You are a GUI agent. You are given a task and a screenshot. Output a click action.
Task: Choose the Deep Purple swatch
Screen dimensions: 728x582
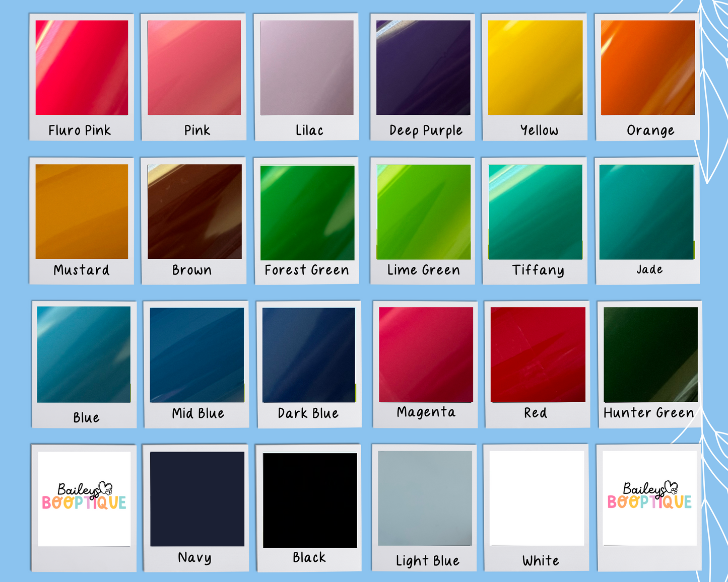click(423, 68)
